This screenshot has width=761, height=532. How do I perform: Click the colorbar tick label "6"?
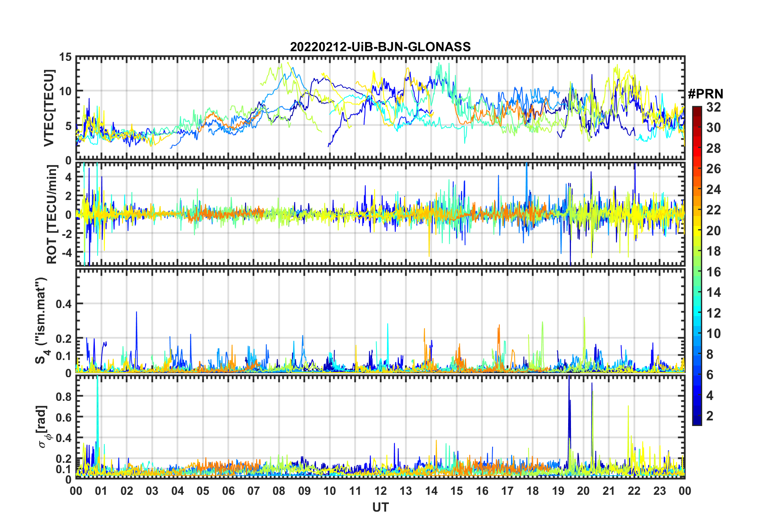pos(710,375)
